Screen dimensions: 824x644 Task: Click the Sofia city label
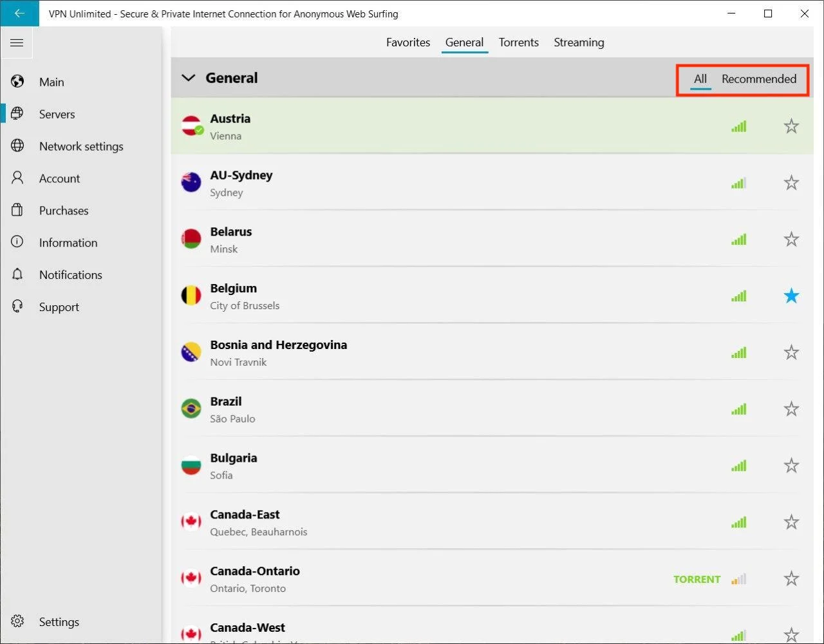coord(221,475)
